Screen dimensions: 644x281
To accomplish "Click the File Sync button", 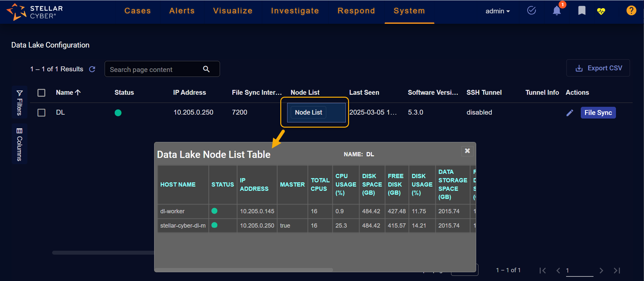I will [598, 113].
